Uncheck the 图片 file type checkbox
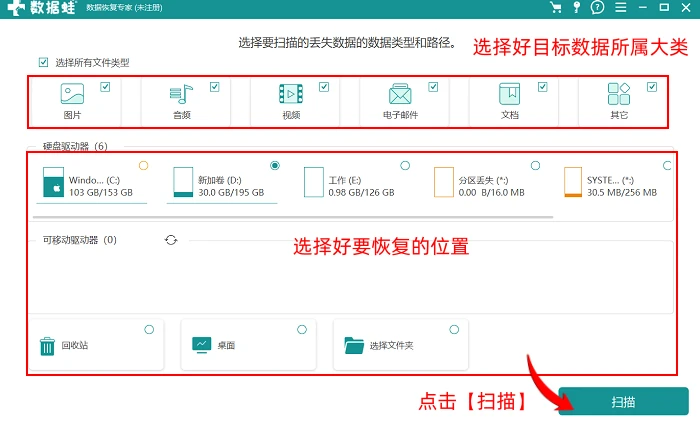This screenshot has width=700, height=424. coord(105,87)
